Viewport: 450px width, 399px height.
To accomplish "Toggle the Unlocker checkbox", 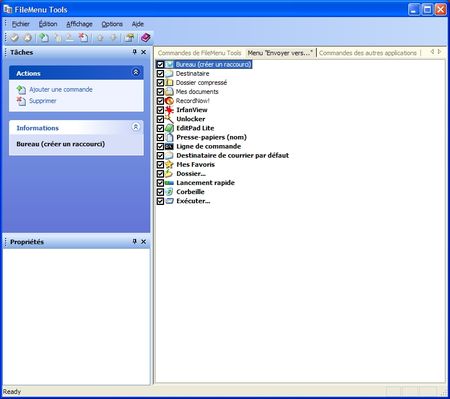I will (x=160, y=119).
